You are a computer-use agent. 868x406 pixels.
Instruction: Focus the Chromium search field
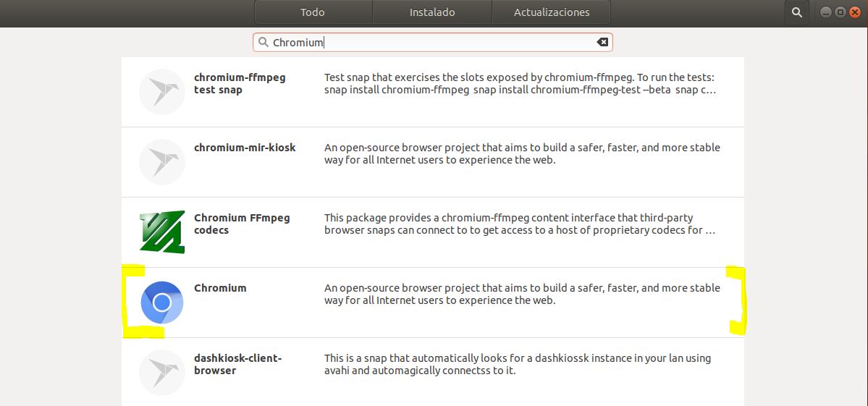pyautogui.click(x=432, y=42)
